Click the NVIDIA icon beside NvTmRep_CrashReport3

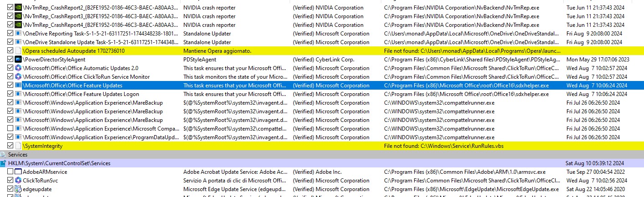tap(18, 16)
